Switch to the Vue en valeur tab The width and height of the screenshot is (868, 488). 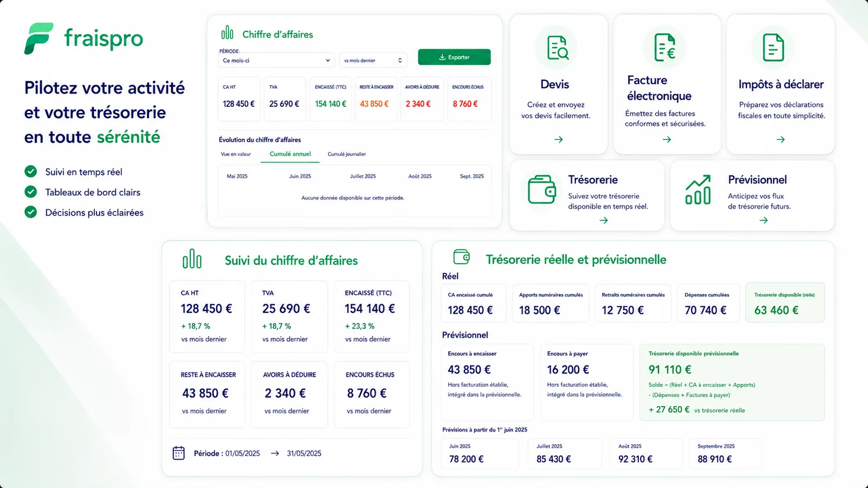pyautogui.click(x=236, y=154)
